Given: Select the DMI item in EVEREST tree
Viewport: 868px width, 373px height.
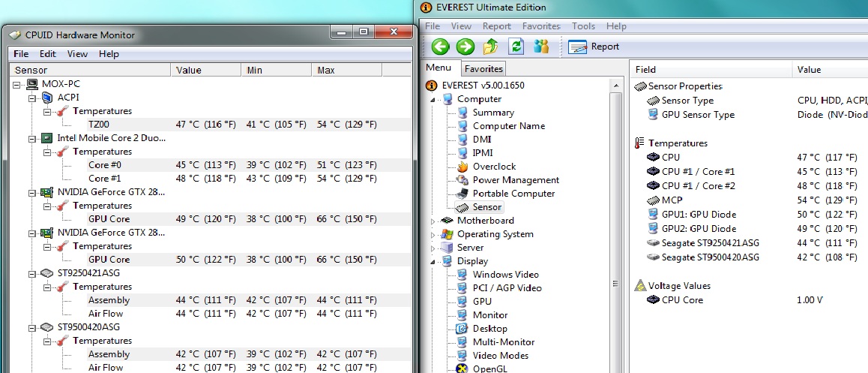Looking at the screenshot, I should click(x=482, y=140).
